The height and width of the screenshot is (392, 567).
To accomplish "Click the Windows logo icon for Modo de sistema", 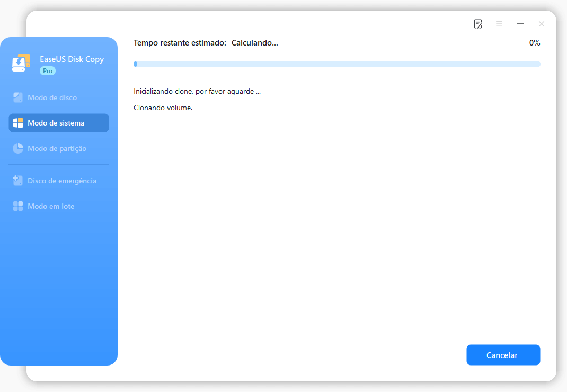I will (x=18, y=123).
